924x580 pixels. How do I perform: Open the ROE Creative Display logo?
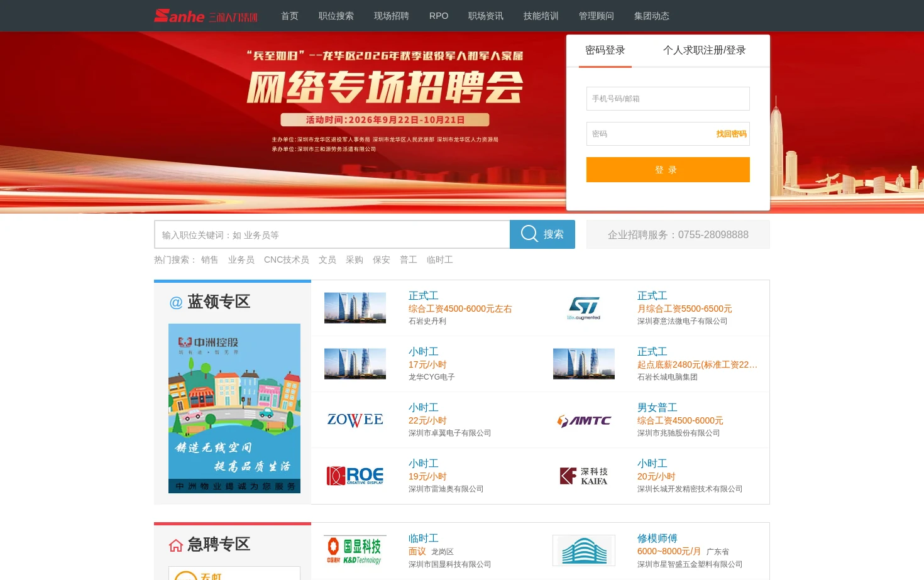355,476
